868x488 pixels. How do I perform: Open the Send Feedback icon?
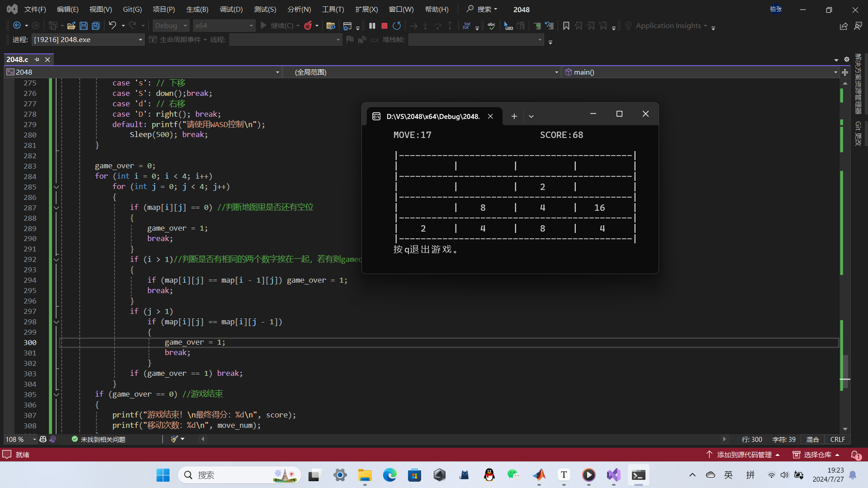click(858, 26)
